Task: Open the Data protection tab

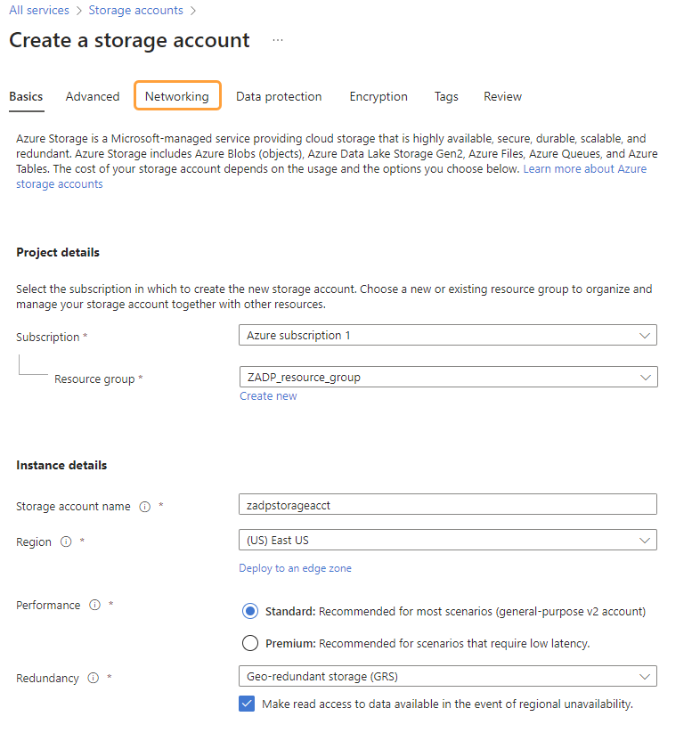Action: click(279, 96)
